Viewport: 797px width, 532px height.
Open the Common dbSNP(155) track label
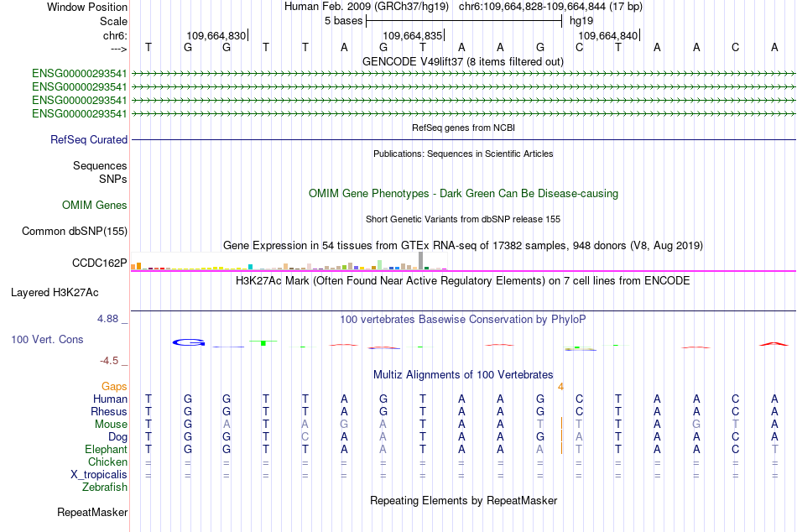click(74, 231)
